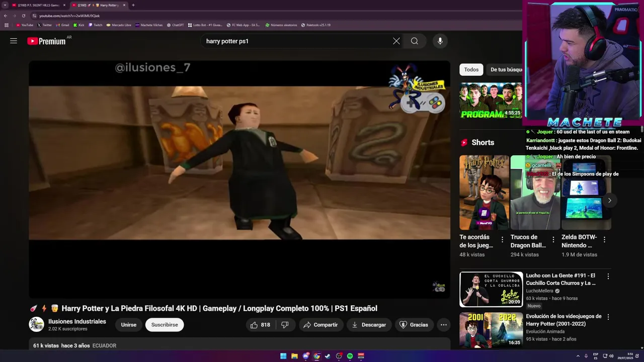The image size is (644, 362).
Task: Subscribe with the Suscribirse button
Action: tap(165, 325)
